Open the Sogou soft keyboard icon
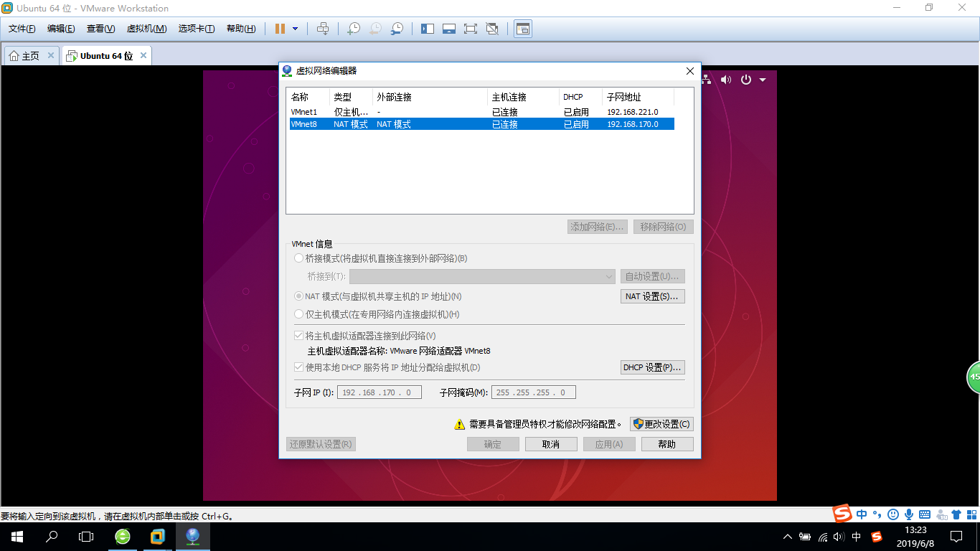This screenshot has width=980, height=551. pyautogui.click(x=924, y=514)
